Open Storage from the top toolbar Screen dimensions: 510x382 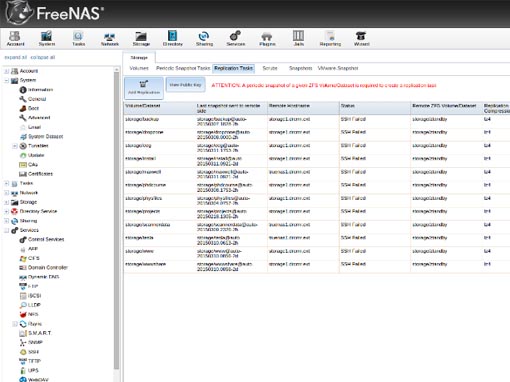[141, 38]
